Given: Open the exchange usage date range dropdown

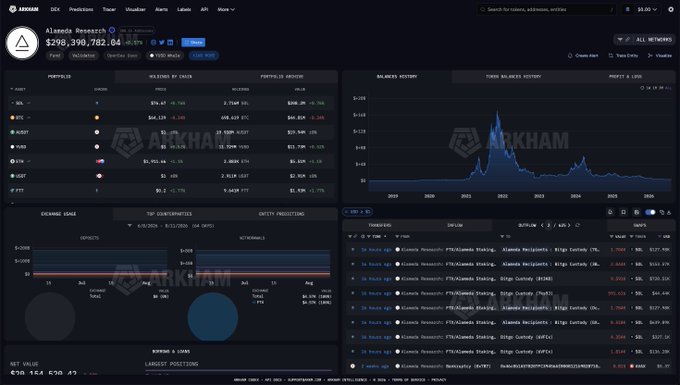Looking at the screenshot, I should tap(171, 226).
